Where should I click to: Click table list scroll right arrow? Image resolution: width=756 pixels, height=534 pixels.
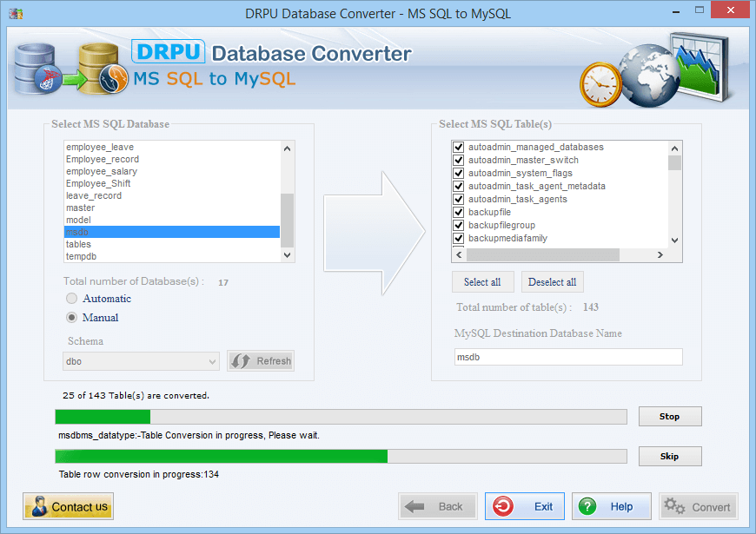click(x=660, y=255)
